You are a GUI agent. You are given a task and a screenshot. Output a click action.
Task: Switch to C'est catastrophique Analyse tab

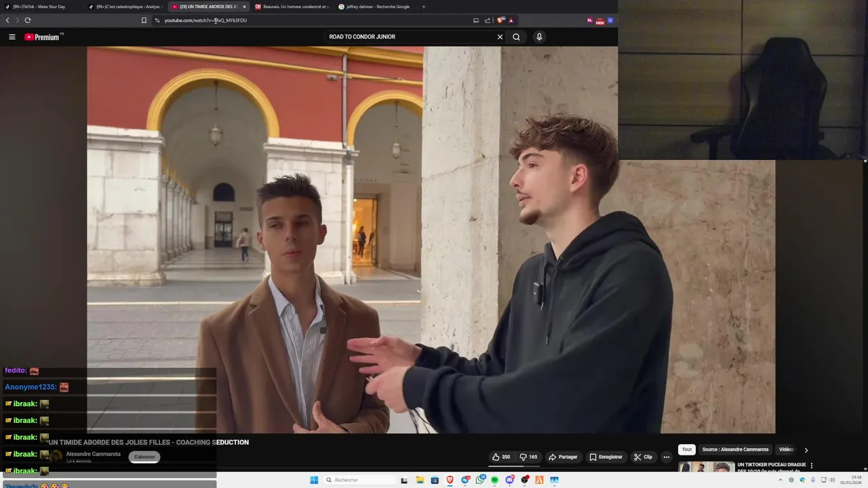coord(125,7)
